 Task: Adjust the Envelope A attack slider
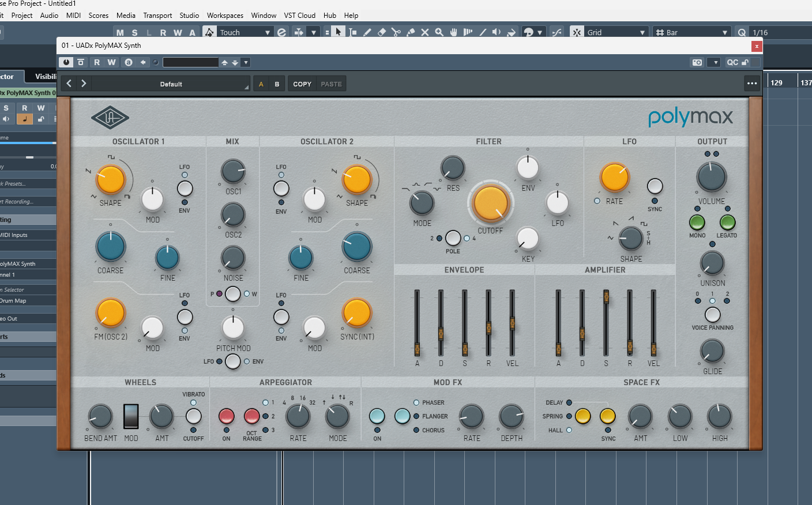[417, 349]
